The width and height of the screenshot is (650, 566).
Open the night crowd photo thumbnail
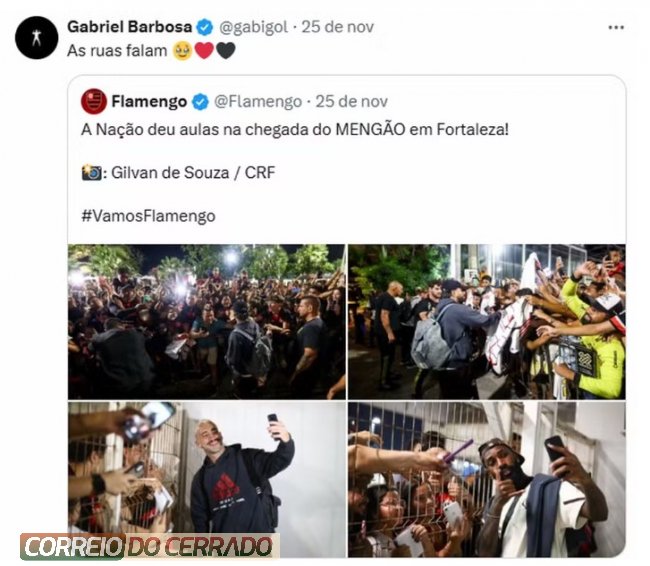(x=207, y=322)
